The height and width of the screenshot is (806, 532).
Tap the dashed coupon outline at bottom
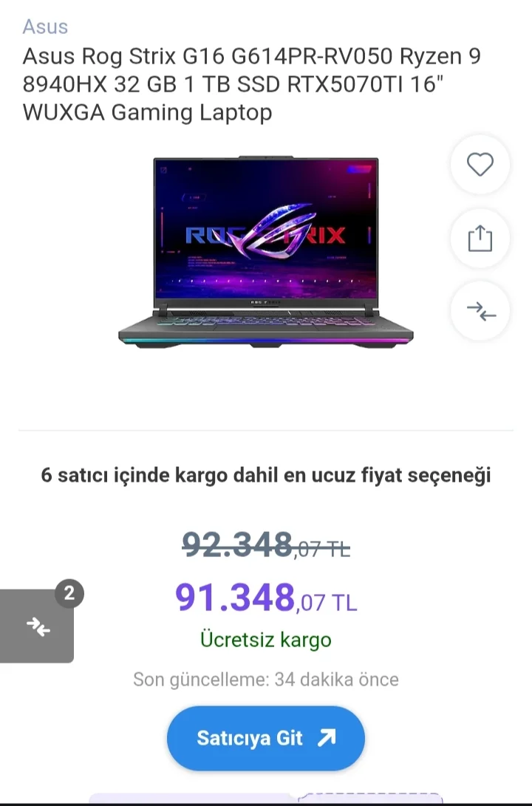370,799
